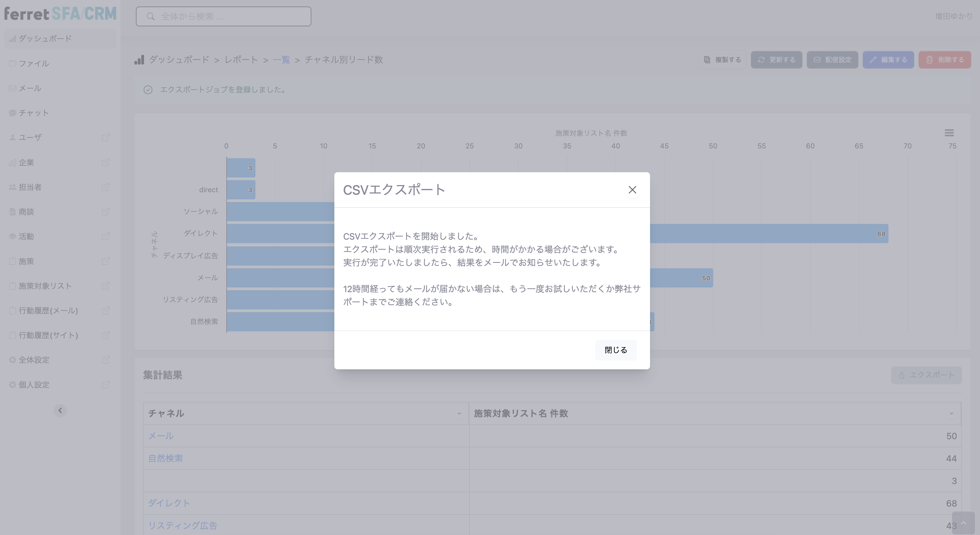Open 施策対象リスト external link icon
Image resolution: width=980 pixels, height=535 pixels.
point(106,286)
